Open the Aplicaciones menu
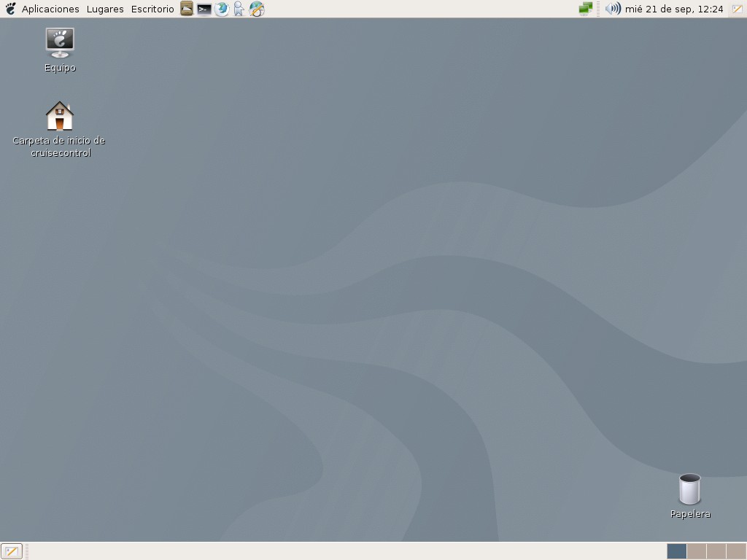Screen dimensions: 747x560 coord(50,9)
